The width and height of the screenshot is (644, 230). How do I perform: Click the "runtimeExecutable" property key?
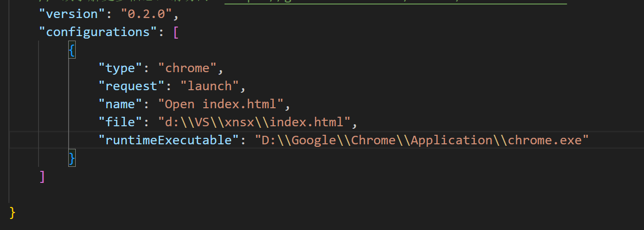(x=169, y=140)
